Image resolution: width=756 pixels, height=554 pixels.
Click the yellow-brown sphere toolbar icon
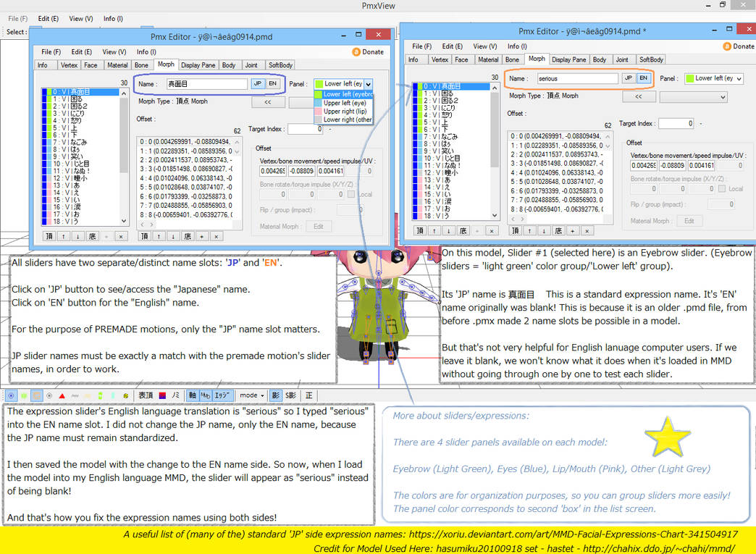tap(125, 395)
